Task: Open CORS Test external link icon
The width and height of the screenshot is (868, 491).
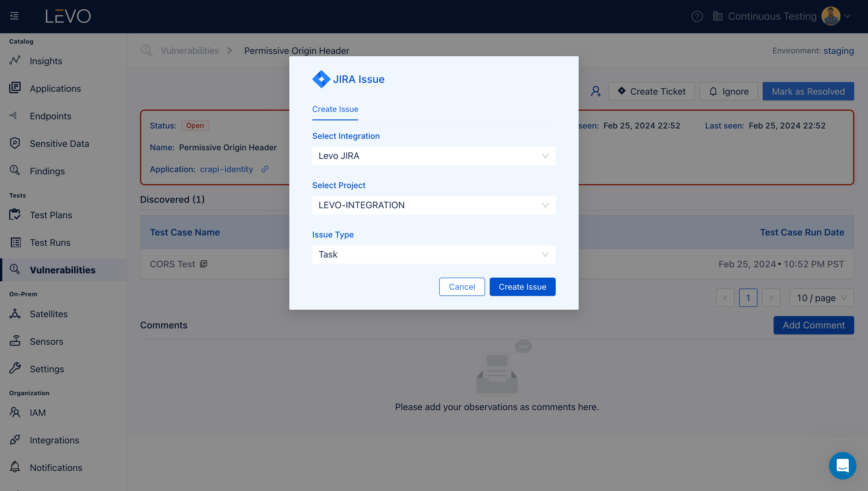Action: [x=204, y=264]
